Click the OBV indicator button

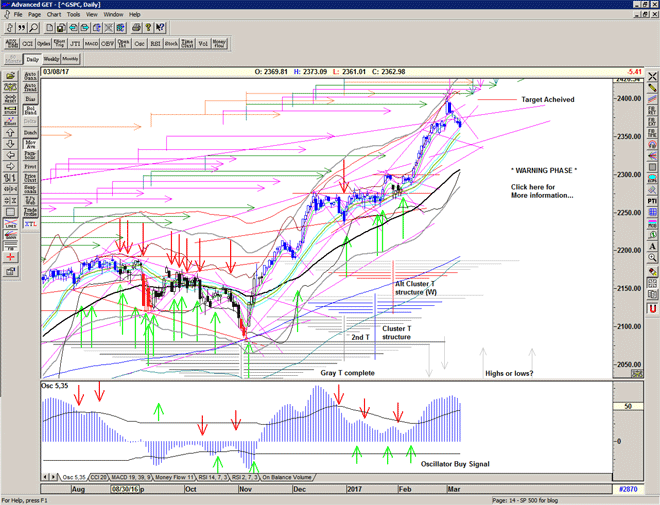click(x=105, y=43)
